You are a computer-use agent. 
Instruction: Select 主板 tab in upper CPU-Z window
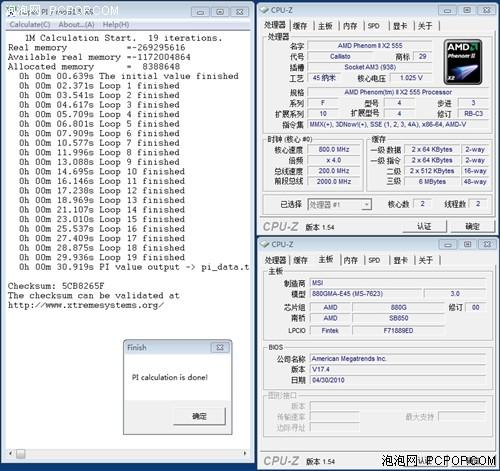[325, 26]
